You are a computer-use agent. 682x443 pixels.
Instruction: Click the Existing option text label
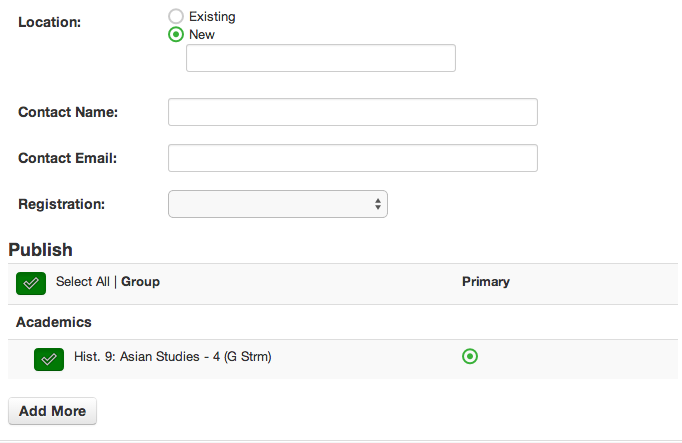[x=212, y=17]
